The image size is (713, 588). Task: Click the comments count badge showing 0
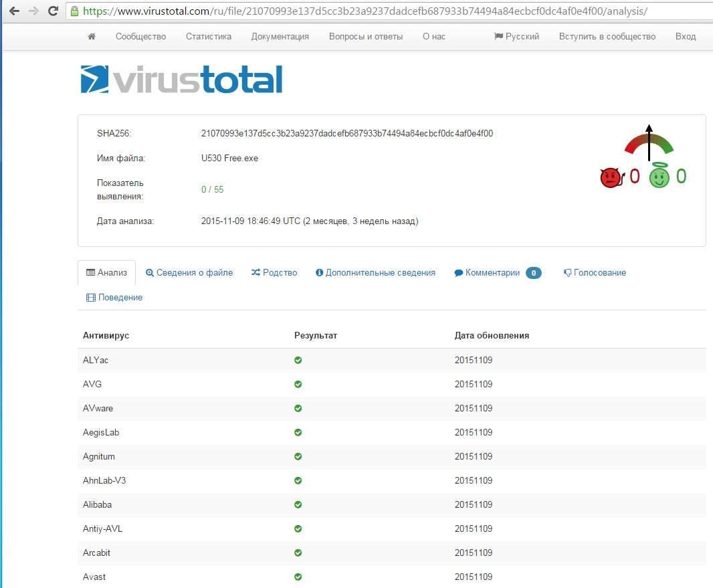point(533,273)
